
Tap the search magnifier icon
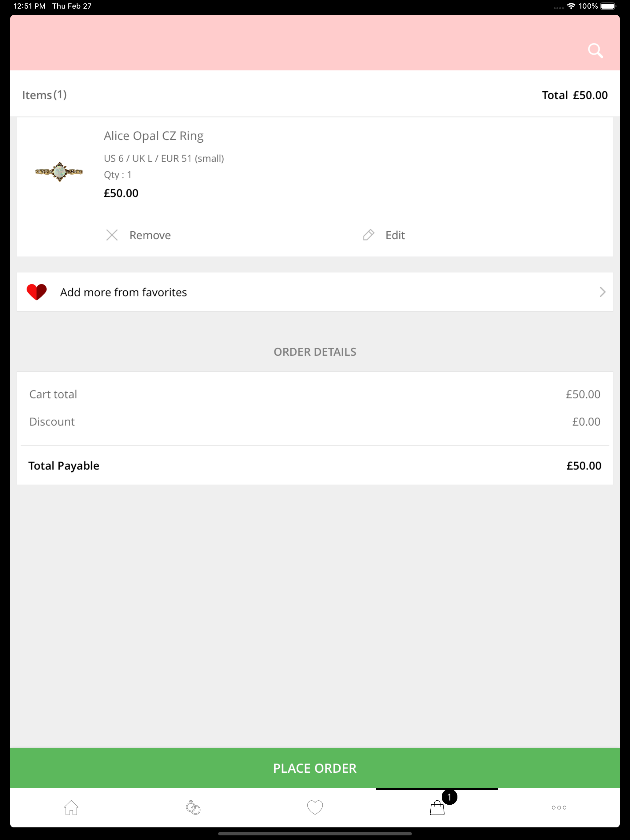pyautogui.click(x=595, y=50)
